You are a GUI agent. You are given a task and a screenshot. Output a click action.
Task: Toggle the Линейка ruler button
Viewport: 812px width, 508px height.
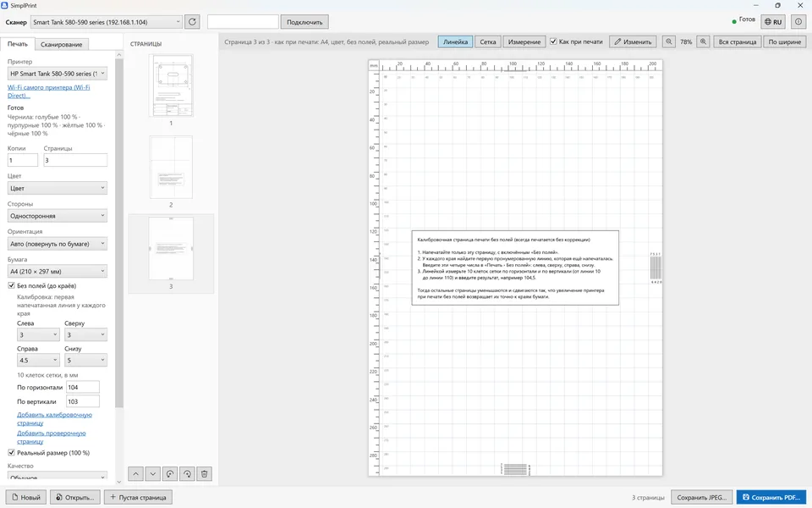[x=455, y=42]
